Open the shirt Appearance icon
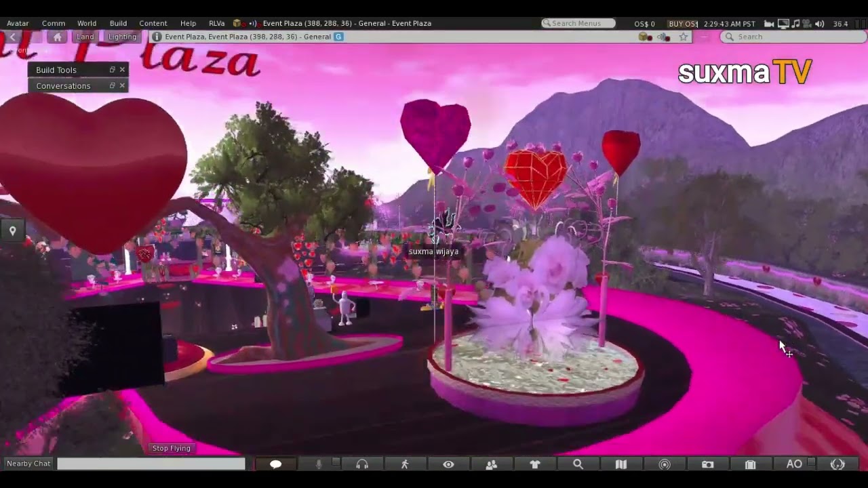 point(535,464)
